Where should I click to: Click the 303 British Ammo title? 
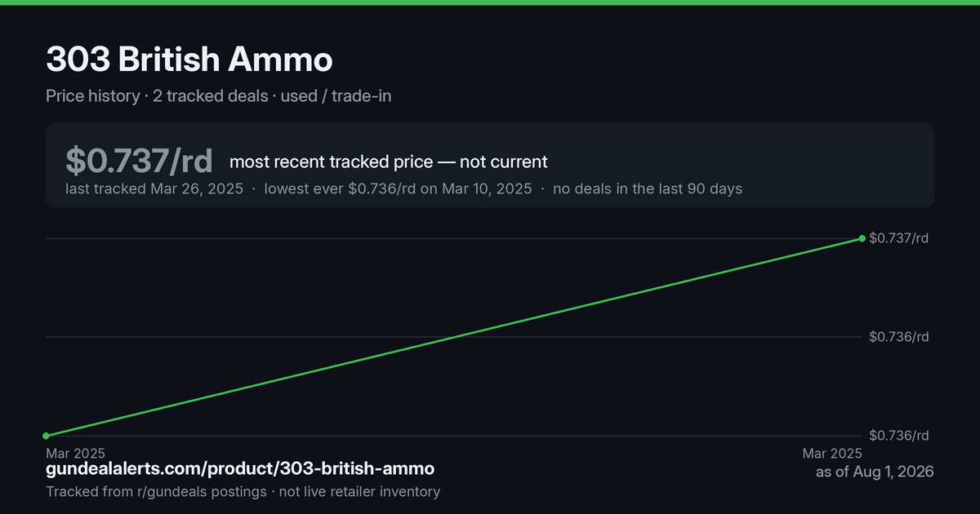(x=189, y=60)
